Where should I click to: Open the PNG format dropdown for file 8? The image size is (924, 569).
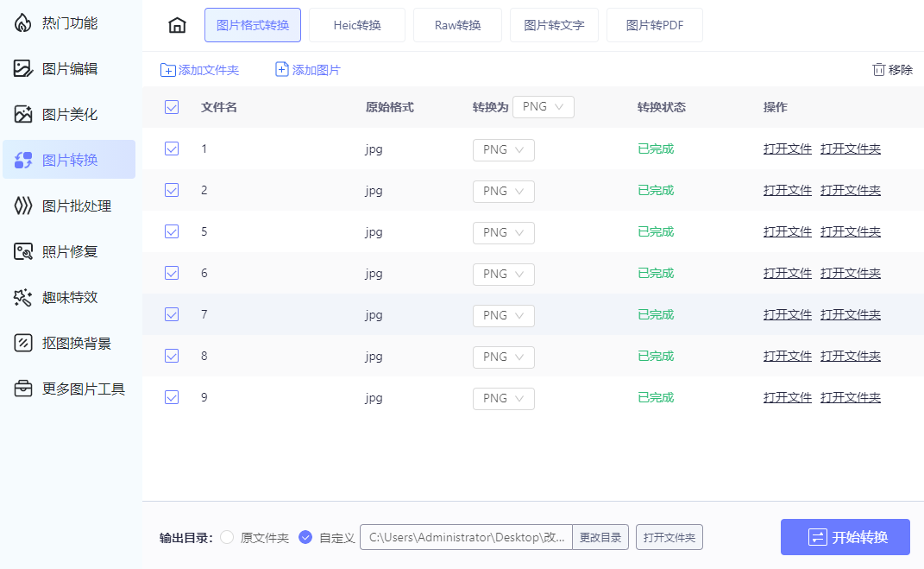point(504,357)
